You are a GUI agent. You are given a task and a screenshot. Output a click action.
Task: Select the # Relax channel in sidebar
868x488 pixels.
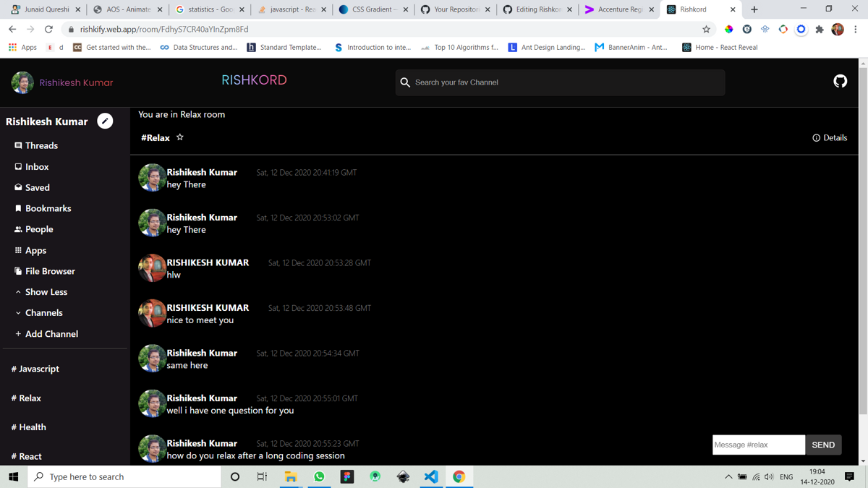26,398
